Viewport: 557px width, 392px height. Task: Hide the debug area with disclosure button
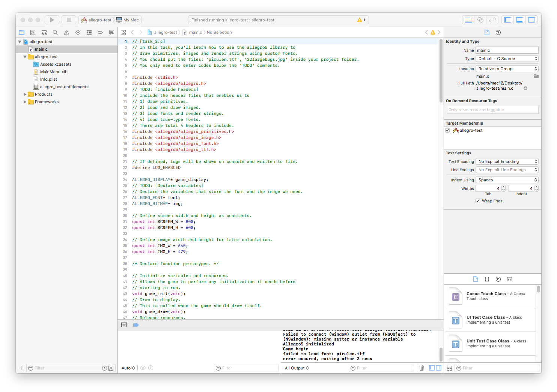[x=124, y=325]
